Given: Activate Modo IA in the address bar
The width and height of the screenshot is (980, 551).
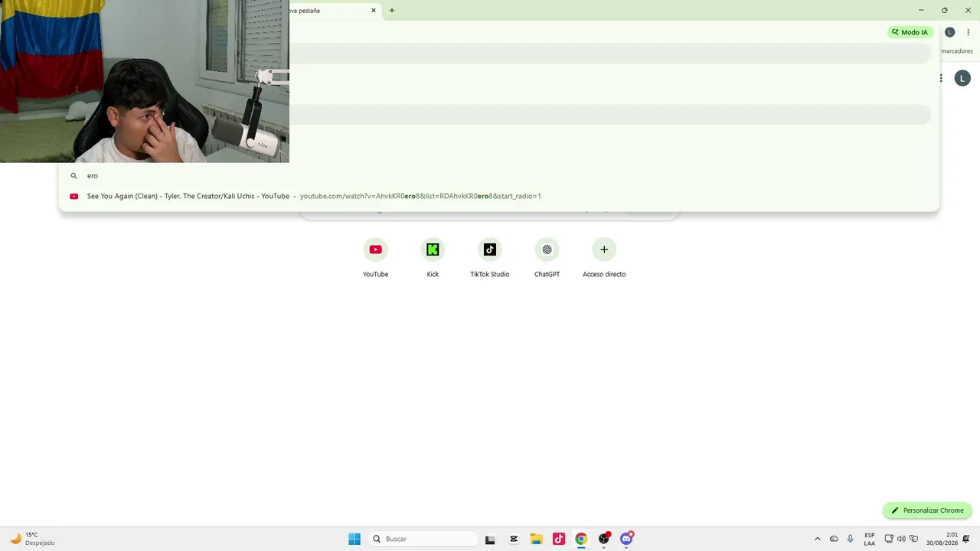Looking at the screenshot, I should tap(910, 32).
